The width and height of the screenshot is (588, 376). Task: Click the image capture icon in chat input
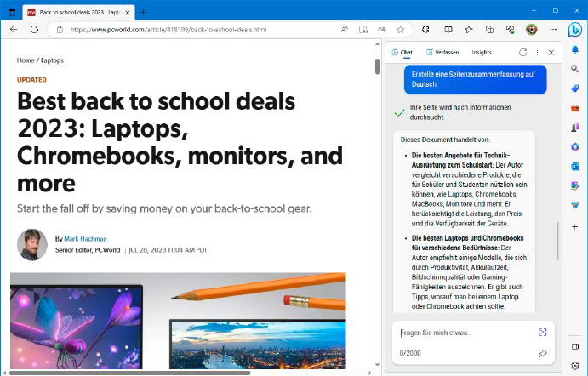coord(543,332)
